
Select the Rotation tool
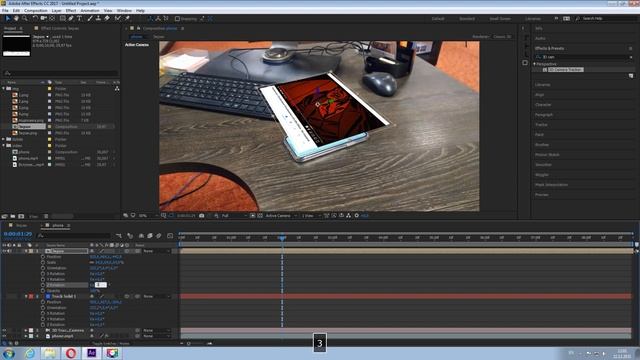35,18
